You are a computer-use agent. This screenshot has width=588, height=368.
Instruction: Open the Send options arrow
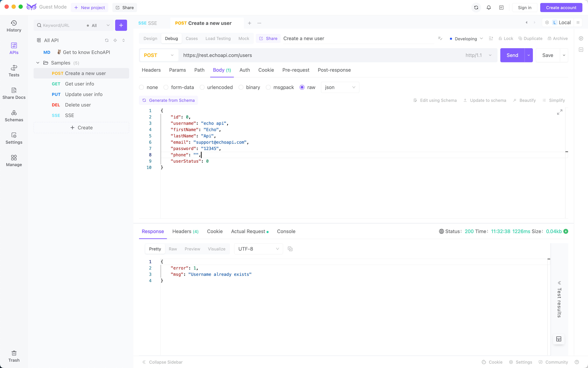click(x=529, y=55)
